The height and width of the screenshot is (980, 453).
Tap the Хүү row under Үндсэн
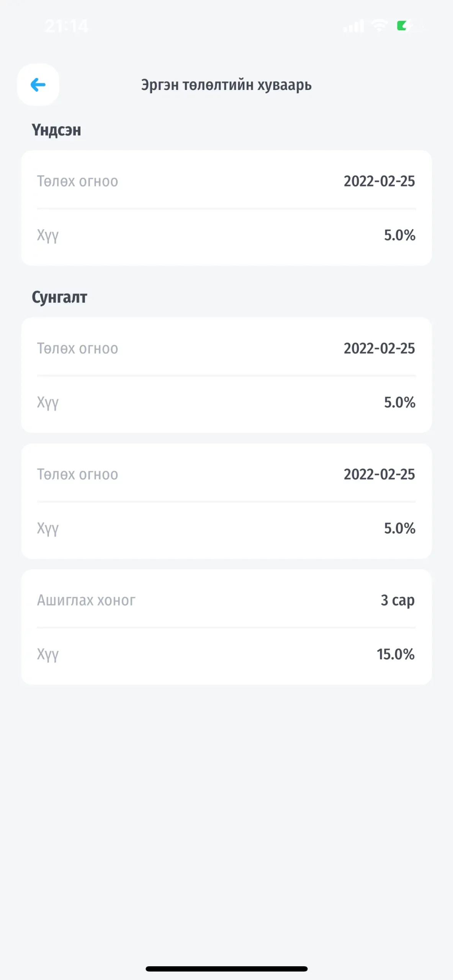(226, 235)
